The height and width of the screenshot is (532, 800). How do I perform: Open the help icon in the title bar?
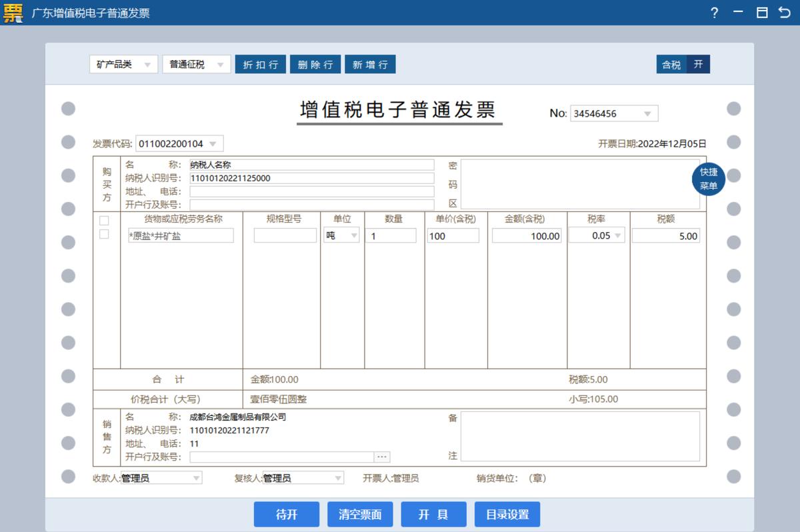714,13
